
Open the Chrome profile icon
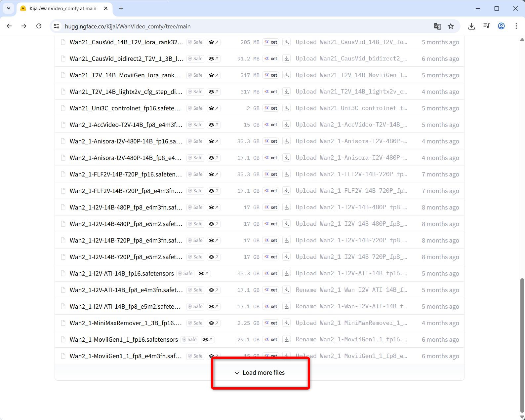click(501, 26)
